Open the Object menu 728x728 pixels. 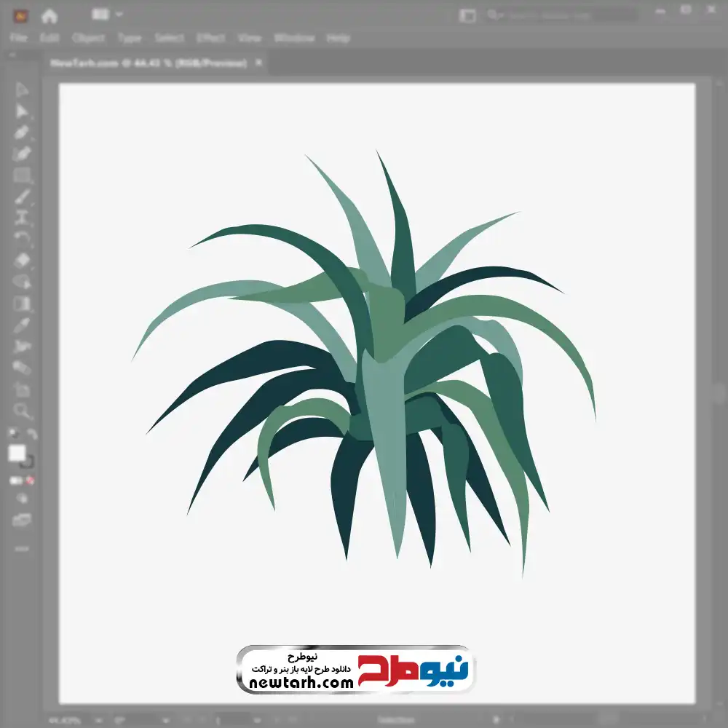[88, 38]
